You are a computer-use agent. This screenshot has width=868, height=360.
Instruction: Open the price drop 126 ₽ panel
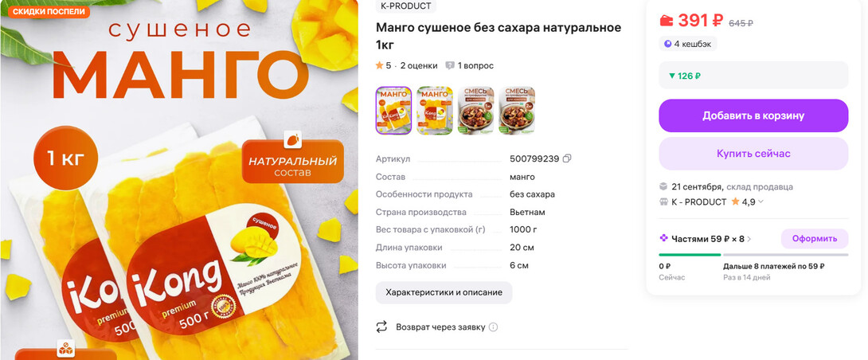[x=753, y=76]
